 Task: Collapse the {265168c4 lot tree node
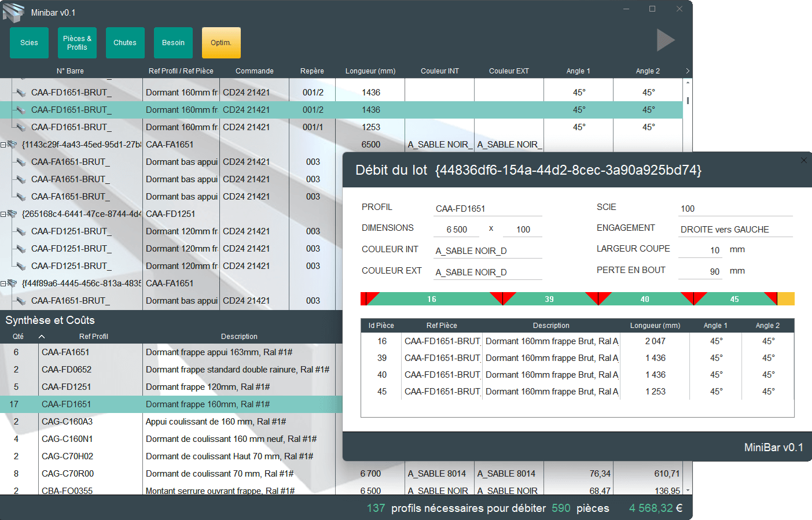[x=3, y=214]
